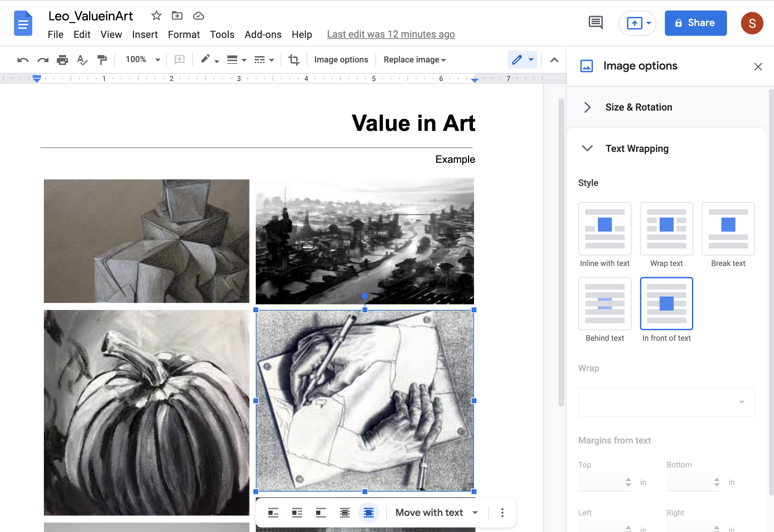The image size is (774, 532).
Task: Choose Break text wrapping style
Action: click(x=728, y=229)
